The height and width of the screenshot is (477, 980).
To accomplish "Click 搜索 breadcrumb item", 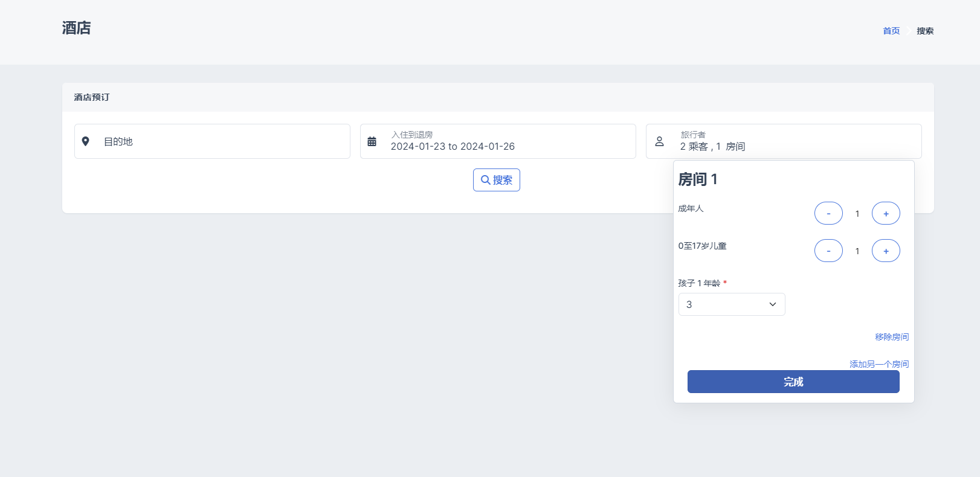I will click(x=925, y=31).
